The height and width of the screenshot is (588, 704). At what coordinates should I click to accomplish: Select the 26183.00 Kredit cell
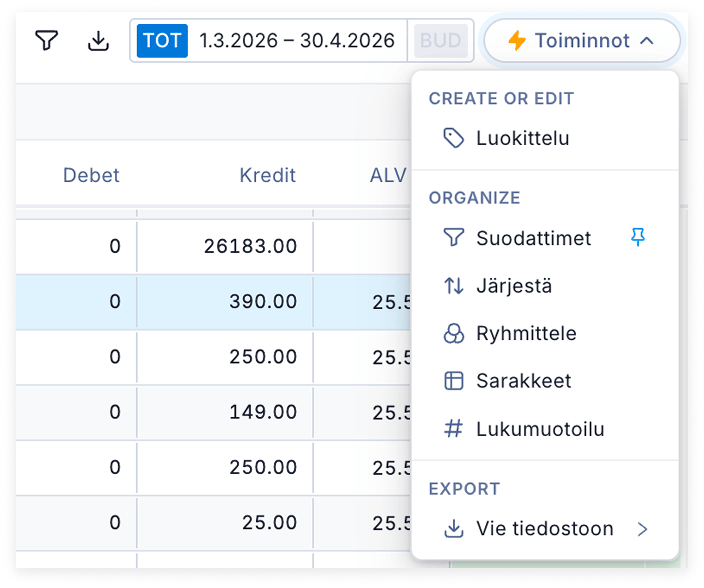(225, 246)
